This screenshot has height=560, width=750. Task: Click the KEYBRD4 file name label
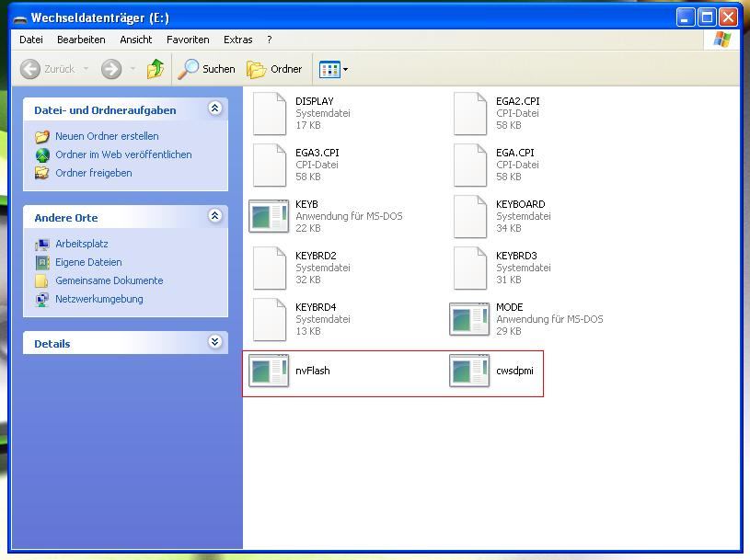coord(316,307)
